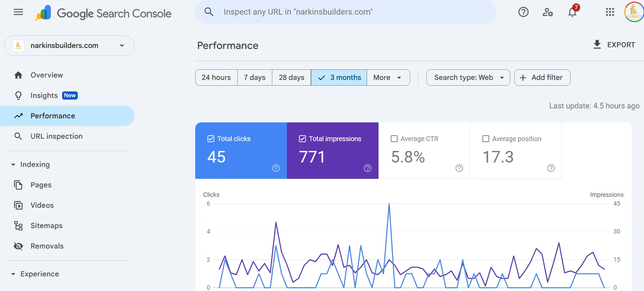Open users and settings icon
The height and width of the screenshot is (291, 644).
click(x=548, y=12)
